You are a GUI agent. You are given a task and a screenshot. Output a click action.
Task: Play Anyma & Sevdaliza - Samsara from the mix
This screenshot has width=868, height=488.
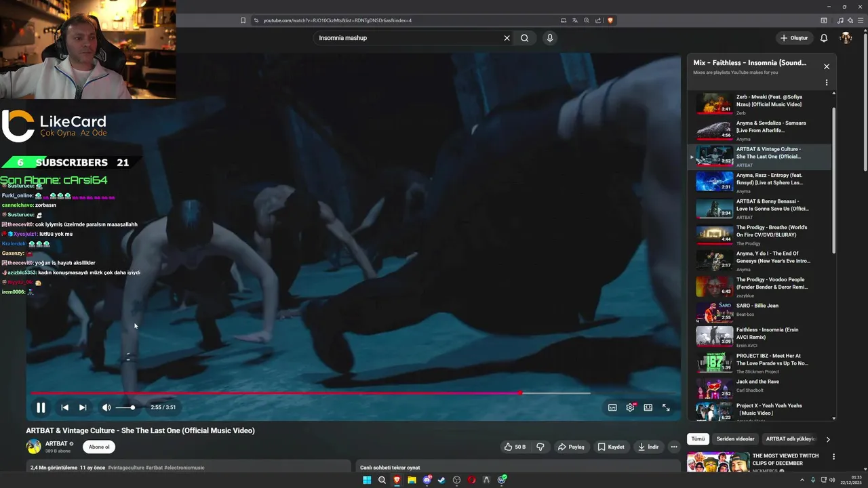coord(759,131)
